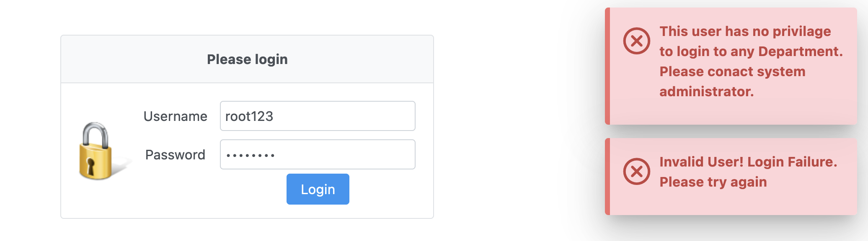Click the red cross symbol beside Login Failure text
Viewport: 868px width, 241px height.
click(x=636, y=171)
